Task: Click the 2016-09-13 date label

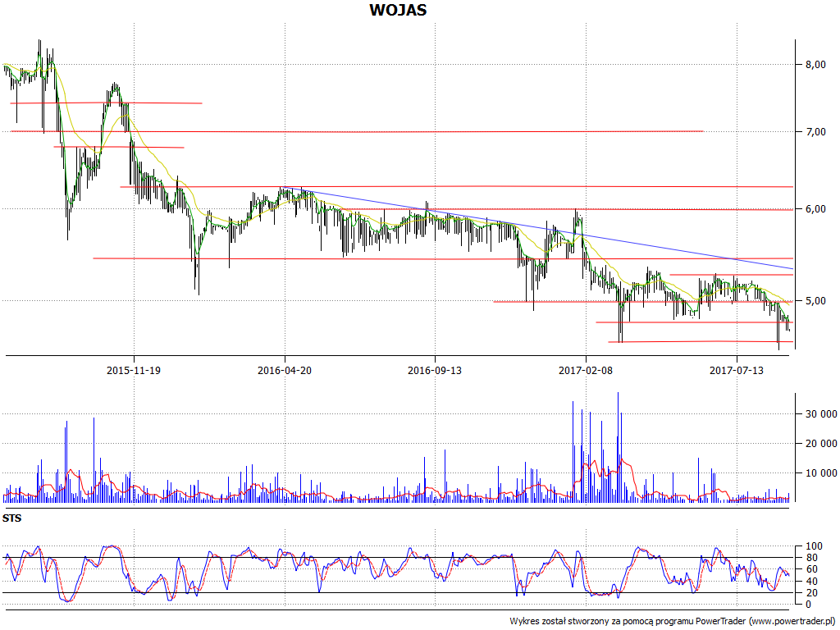Action: pos(435,370)
